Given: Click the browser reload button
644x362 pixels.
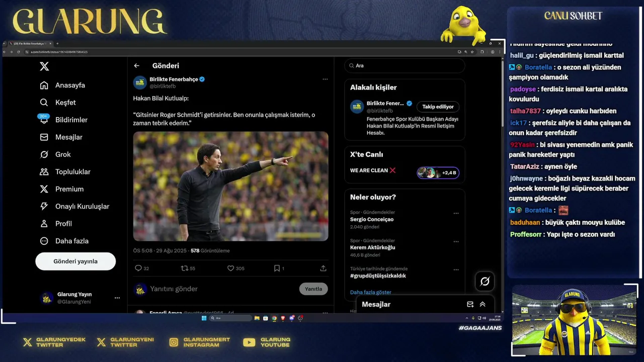Looking at the screenshot, I should [x=19, y=52].
